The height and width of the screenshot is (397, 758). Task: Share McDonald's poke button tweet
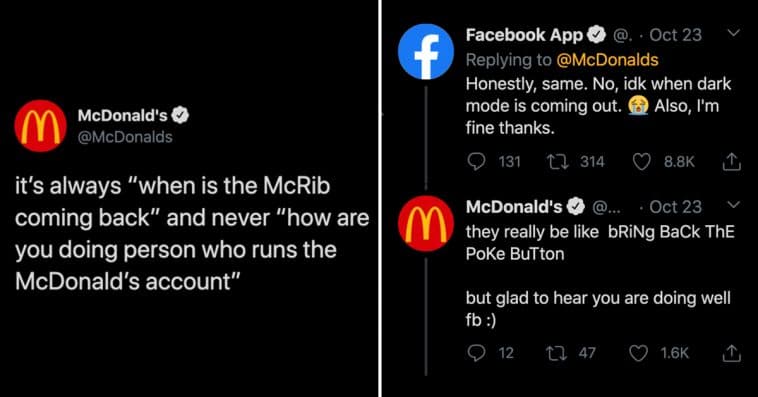tap(731, 353)
